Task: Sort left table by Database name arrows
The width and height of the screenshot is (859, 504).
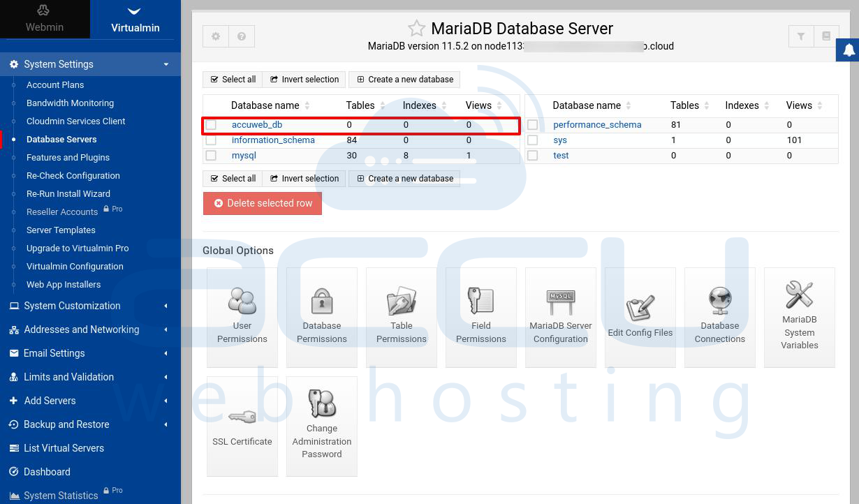Action: click(x=307, y=105)
